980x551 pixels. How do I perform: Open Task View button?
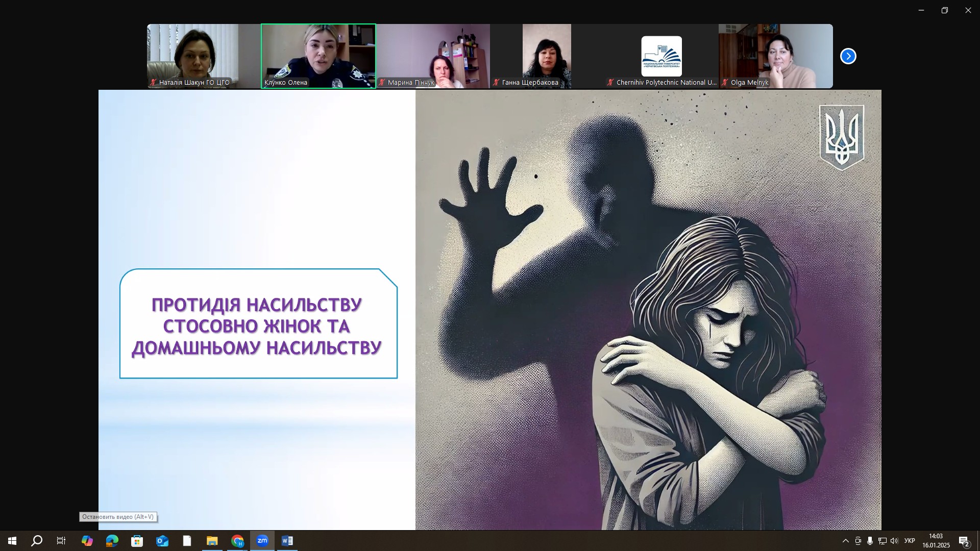[61, 541]
